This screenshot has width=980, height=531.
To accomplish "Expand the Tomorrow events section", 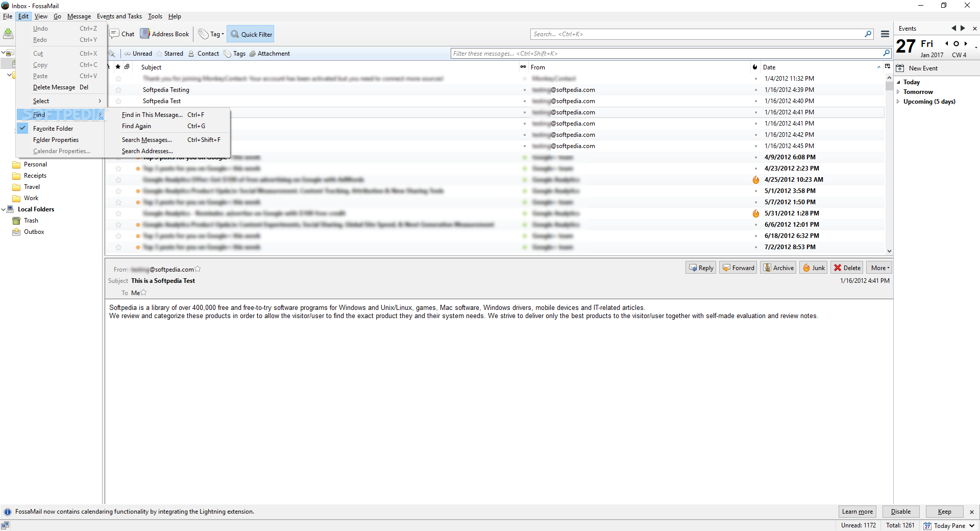I will click(x=898, y=92).
